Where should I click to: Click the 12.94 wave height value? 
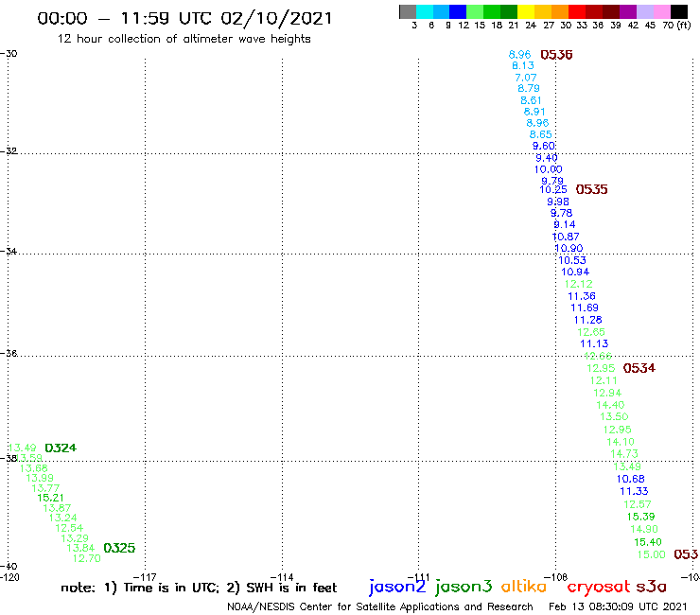[607, 393]
